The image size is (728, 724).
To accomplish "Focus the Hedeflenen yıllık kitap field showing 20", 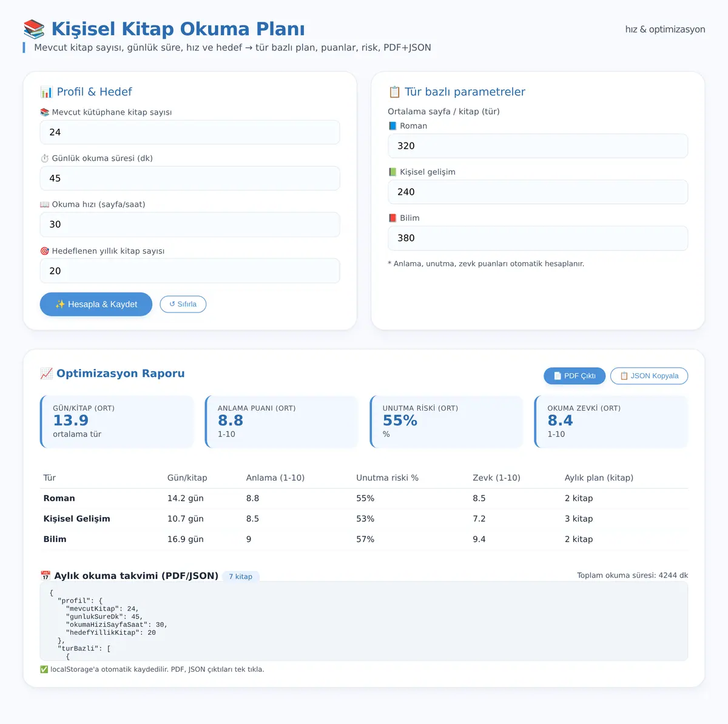I will coord(190,271).
